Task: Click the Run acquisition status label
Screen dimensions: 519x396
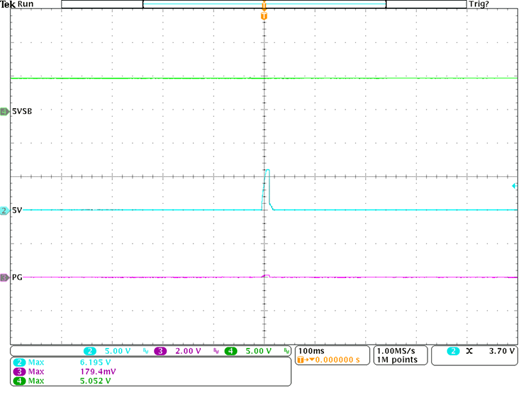Action: [x=25, y=4]
